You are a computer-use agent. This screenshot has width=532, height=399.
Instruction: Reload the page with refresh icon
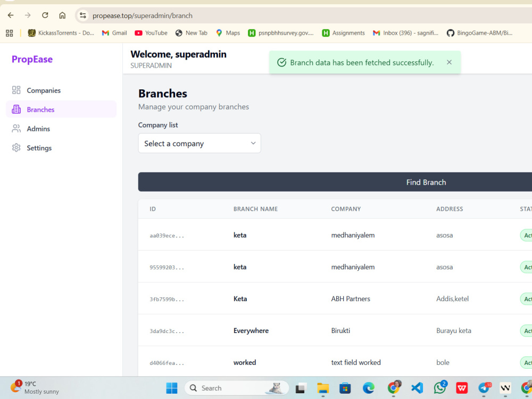point(45,15)
